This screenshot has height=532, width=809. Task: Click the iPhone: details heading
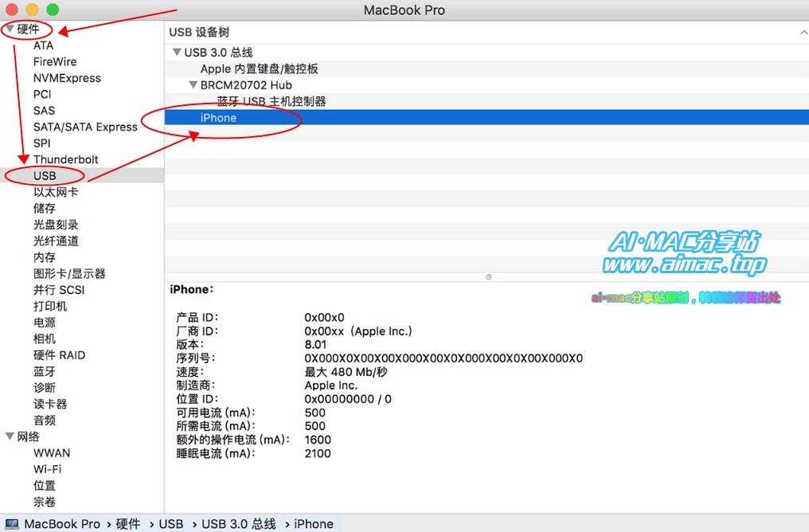191,289
